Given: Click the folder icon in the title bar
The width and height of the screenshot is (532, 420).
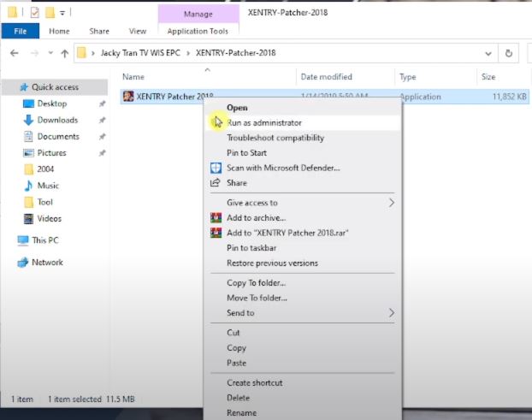Looking at the screenshot, I should (12, 12).
